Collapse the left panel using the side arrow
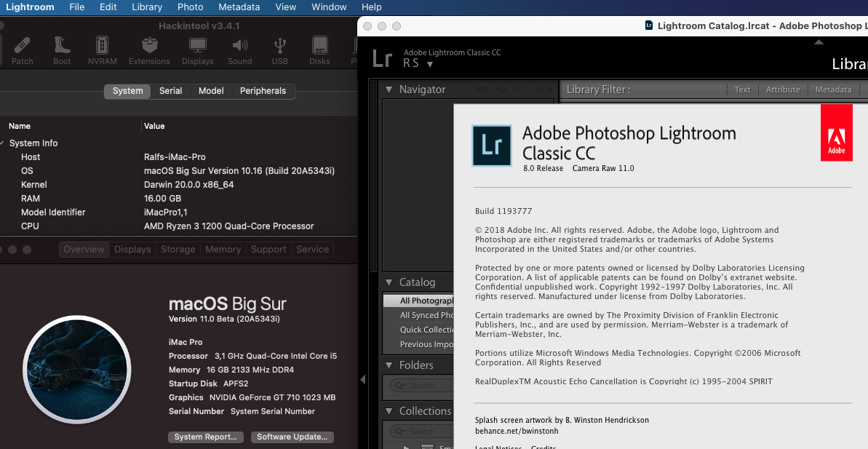868x449 pixels. [x=362, y=379]
